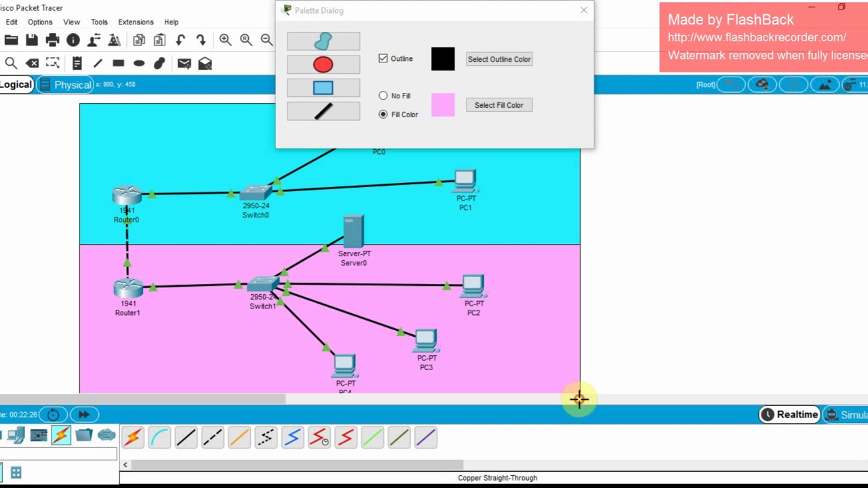Open the Help menu
The height and width of the screenshot is (488, 868).
tap(172, 22)
